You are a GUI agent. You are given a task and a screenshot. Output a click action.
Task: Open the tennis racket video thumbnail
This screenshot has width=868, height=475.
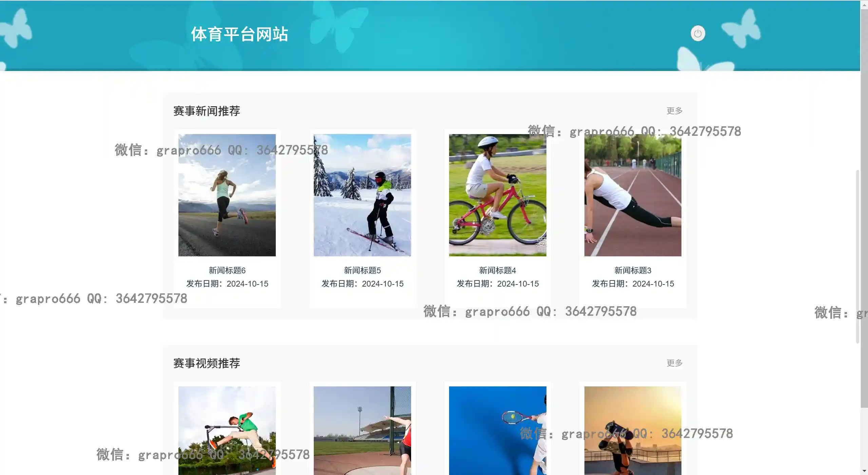pyautogui.click(x=497, y=430)
